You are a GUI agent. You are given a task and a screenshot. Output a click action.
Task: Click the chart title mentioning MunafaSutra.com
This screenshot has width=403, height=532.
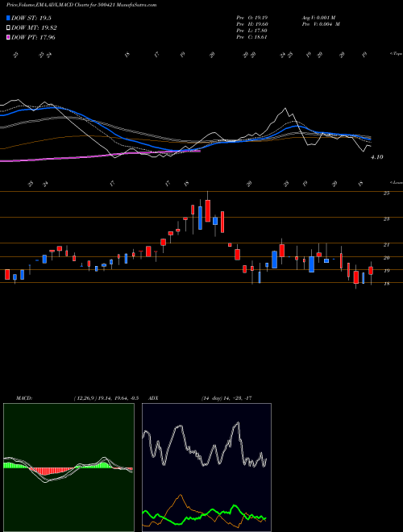point(81,5)
